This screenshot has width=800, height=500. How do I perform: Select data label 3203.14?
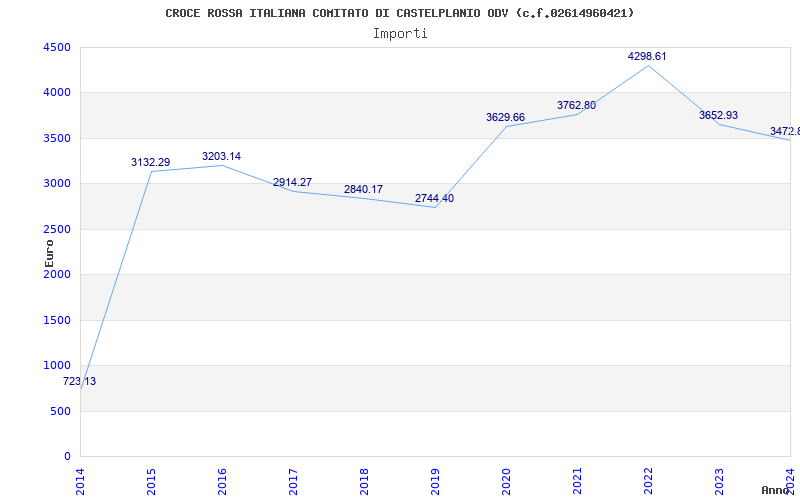click(221, 156)
